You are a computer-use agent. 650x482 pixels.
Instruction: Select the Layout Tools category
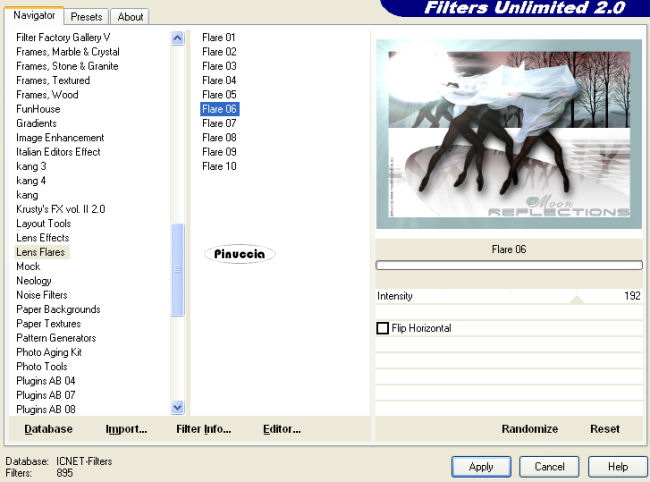point(44,223)
